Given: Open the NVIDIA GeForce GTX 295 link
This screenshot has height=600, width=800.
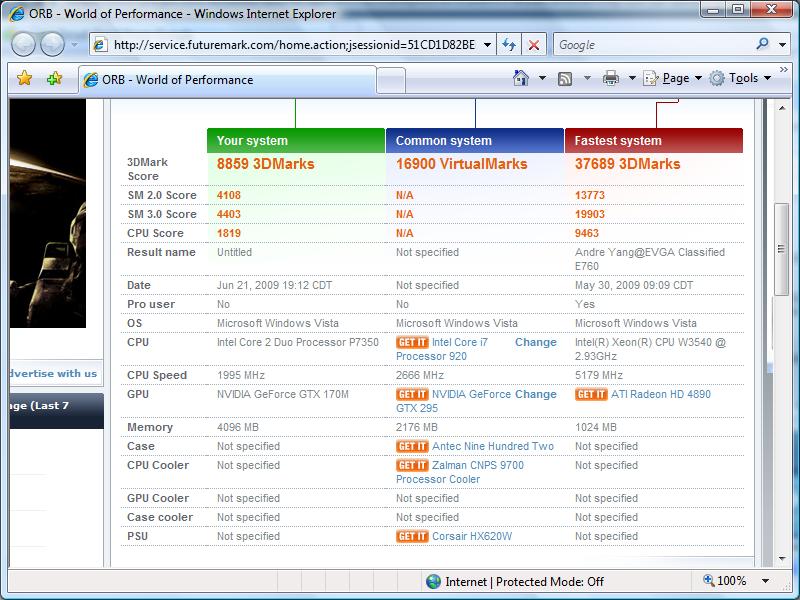Looking at the screenshot, I should coord(454,402).
